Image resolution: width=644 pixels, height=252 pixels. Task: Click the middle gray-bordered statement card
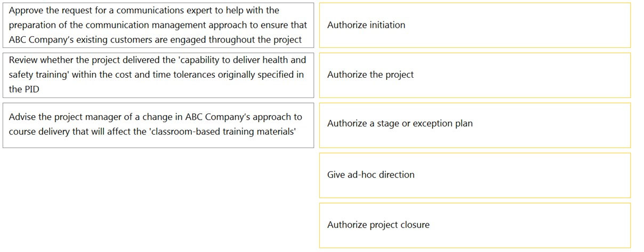point(158,75)
